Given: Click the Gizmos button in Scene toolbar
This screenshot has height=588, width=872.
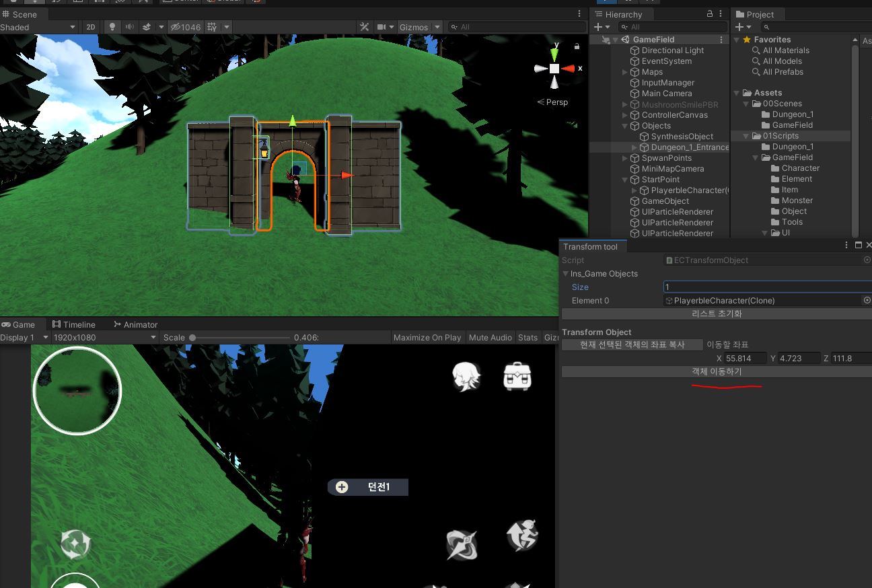Looking at the screenshot, I should [x=413, y=27].
